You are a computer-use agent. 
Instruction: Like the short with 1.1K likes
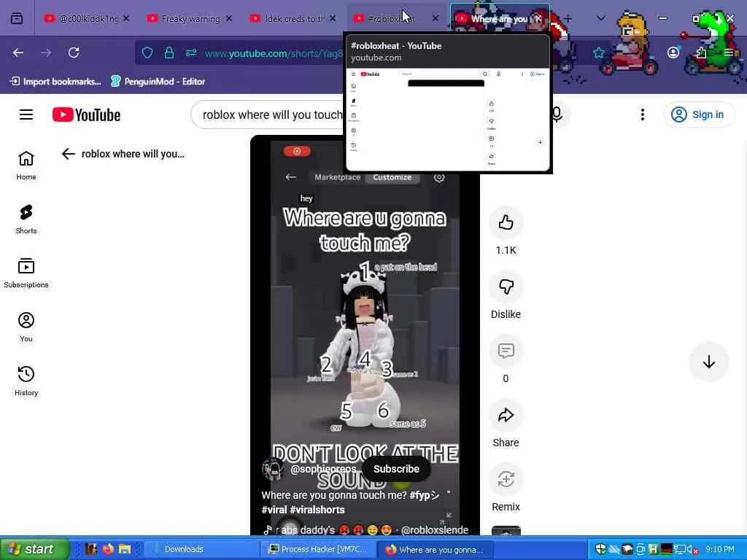(x=506, y=222)
